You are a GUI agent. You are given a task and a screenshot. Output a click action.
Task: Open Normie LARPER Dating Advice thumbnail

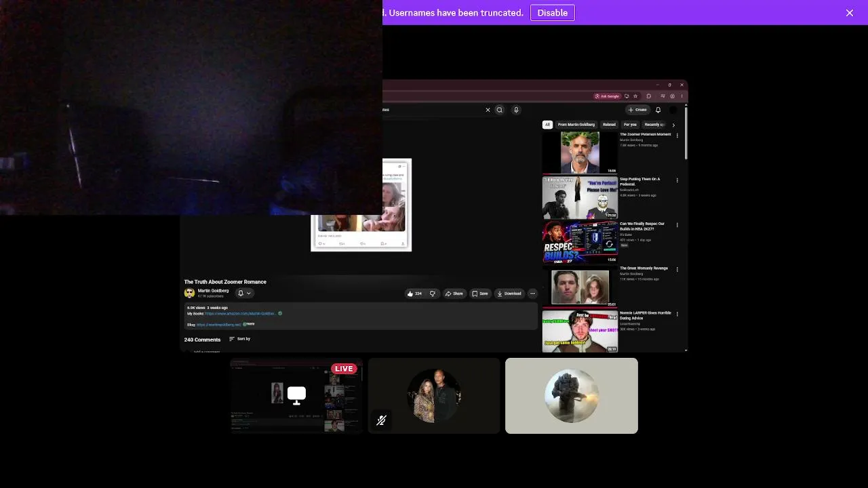580,331
